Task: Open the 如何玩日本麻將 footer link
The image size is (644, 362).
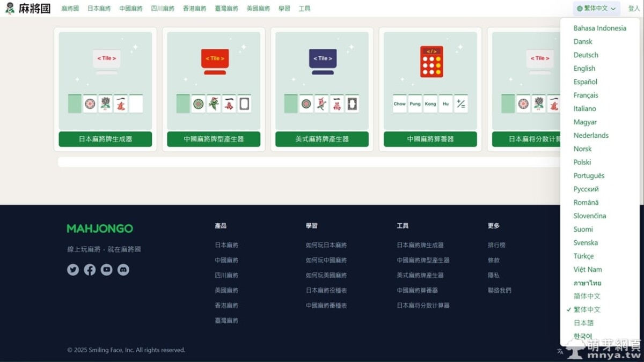Action: pyautogui.click(x=326, y=245)
